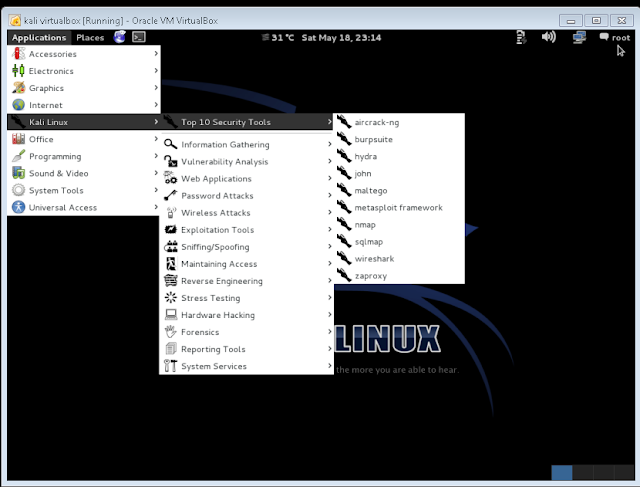Open the Applications menu
640x487 pixels.
click(x=39, y=38)
